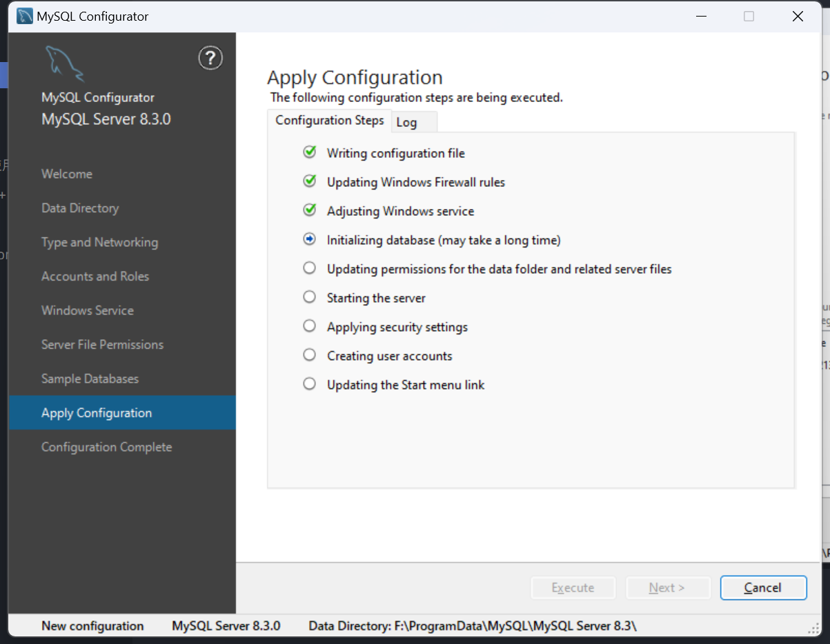Click 'Creating user accounts' step text

pyautogui.click(x=390, y=356)
